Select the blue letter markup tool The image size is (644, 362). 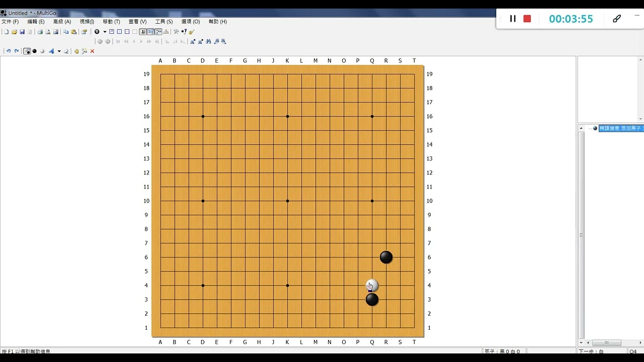coord(51,51)
